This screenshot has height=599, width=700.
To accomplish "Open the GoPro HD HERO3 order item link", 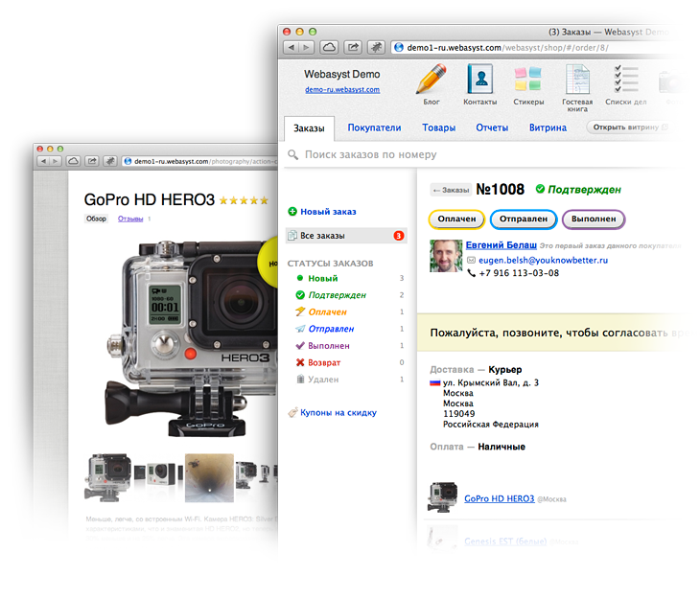I will (x=499, y=498).
